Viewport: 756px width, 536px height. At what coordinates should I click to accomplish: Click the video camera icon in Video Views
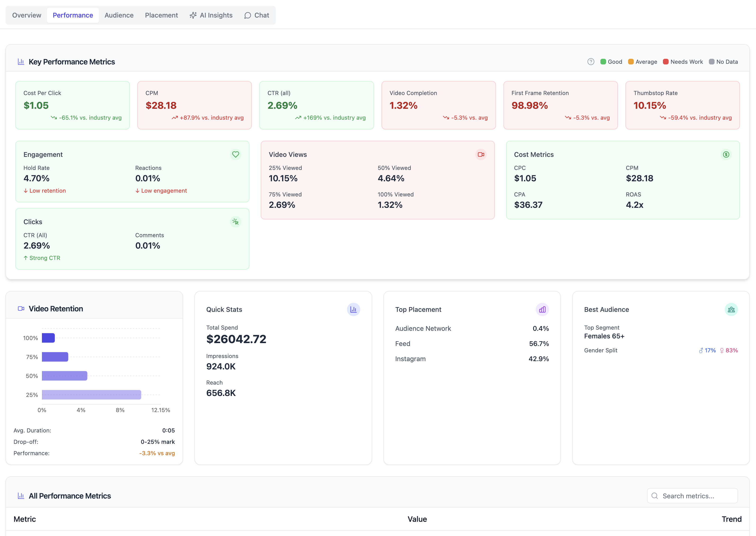(x=481, y=154)
